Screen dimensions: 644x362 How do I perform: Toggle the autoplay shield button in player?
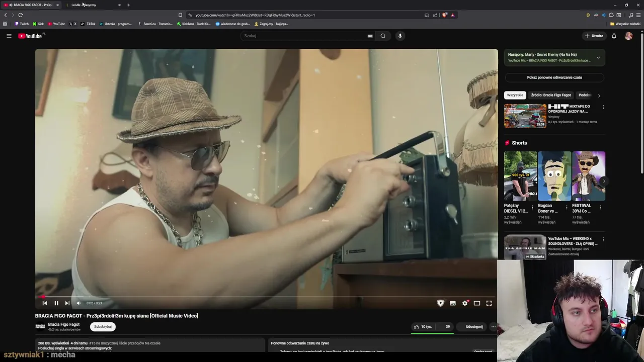pyautogui.click(x=440, y=303)
